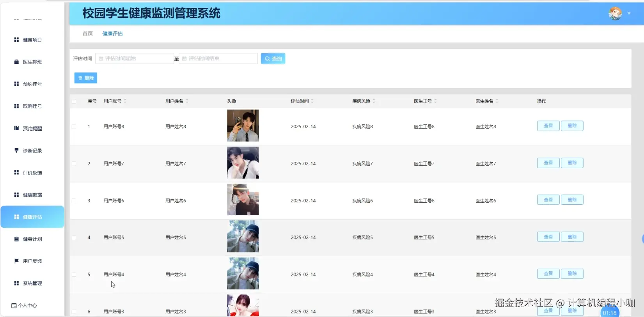Check the row 6 checkbox (用户账号3)
The image size is (644, 317).
74,312
